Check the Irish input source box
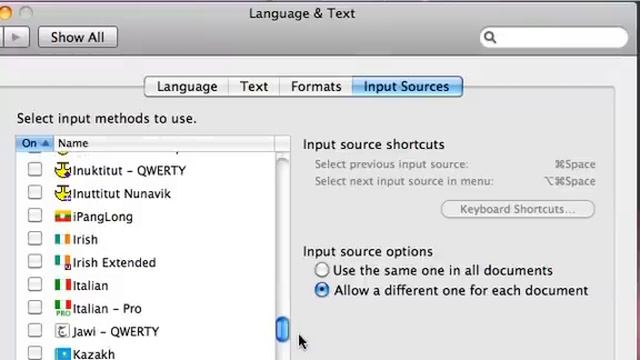 pyautogui.click(x=35, y=238)
